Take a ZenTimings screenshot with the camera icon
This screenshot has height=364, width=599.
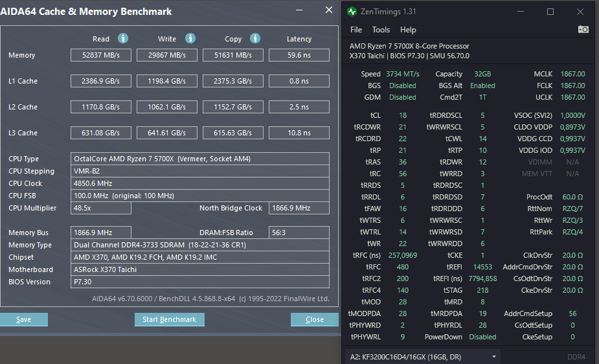(583, 29)
